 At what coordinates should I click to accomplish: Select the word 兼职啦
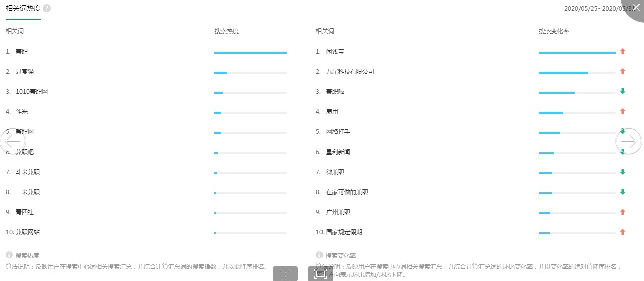(335, 92)
